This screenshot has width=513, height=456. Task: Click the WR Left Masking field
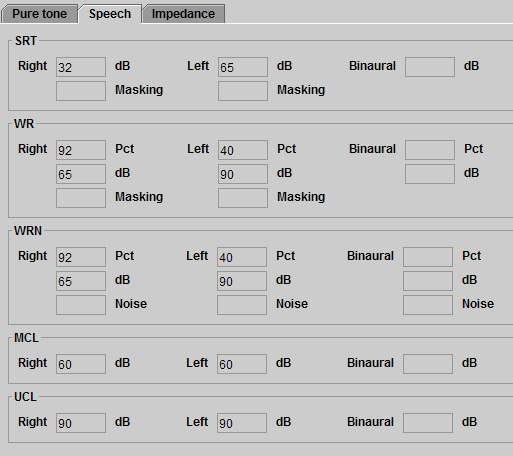click(243, 198)
